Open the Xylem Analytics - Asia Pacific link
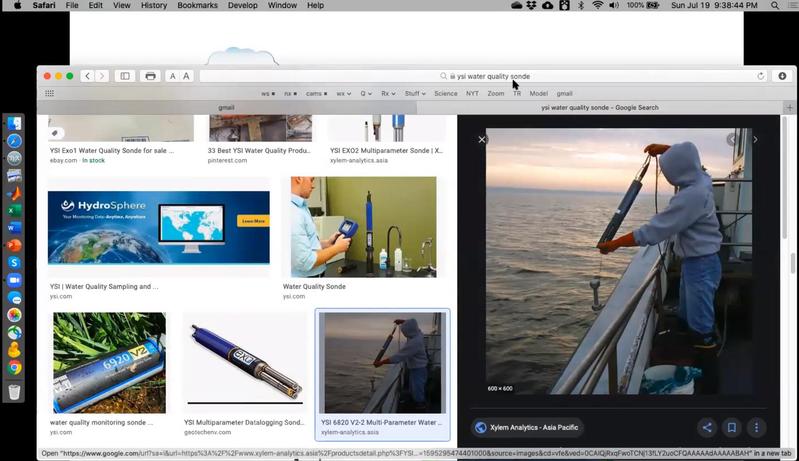Image resolution: width=799 pixels, height=461 pixels. pos(534,428)
